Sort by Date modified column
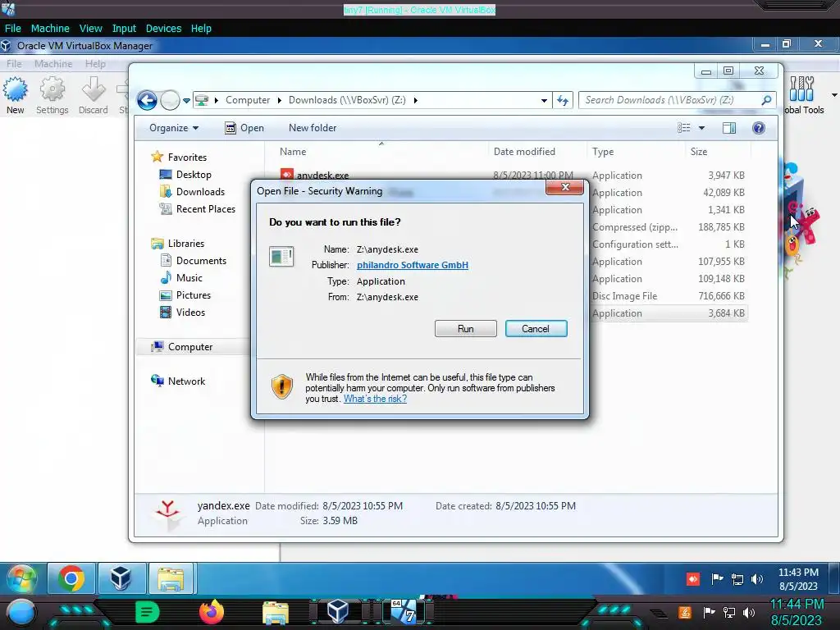The height and width of the screenshot is (630, 840). click(537, 152)
